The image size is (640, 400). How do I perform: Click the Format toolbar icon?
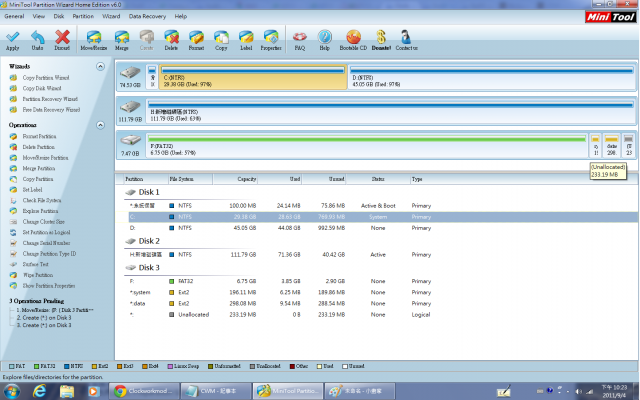point(196,37)
